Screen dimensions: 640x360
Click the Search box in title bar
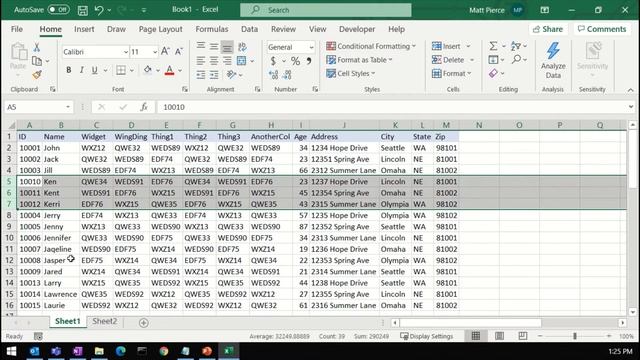(326, 10)
